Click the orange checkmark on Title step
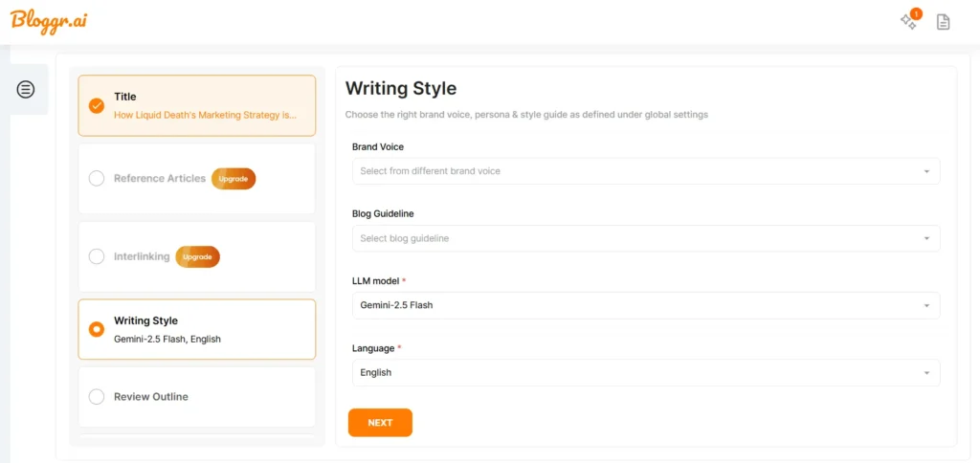The height and width of the screenshot is (463, 980). pyautogui.click(x=97, y=105)
